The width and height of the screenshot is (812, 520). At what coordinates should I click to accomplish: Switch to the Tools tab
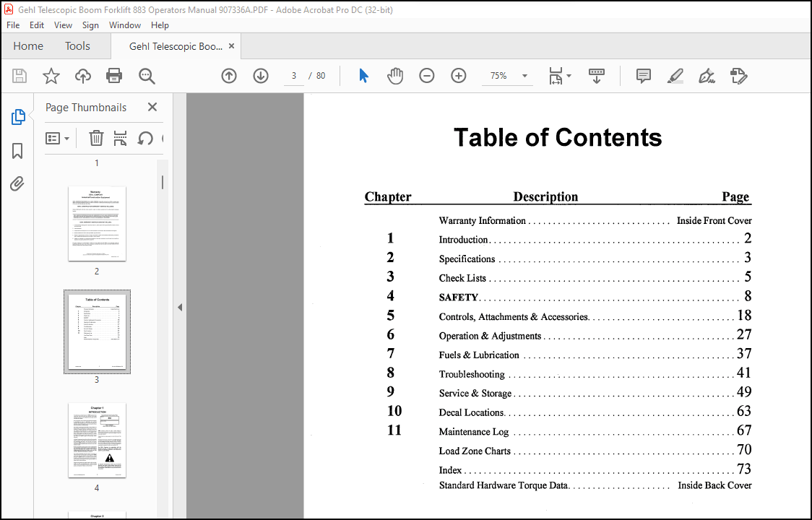[77, 46]
